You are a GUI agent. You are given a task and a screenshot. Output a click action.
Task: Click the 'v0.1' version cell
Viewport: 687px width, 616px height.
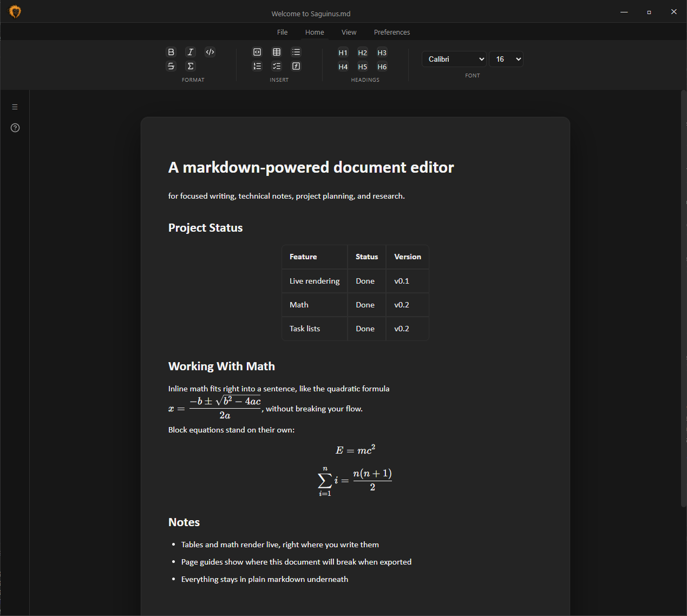click(x=408, y=281)
